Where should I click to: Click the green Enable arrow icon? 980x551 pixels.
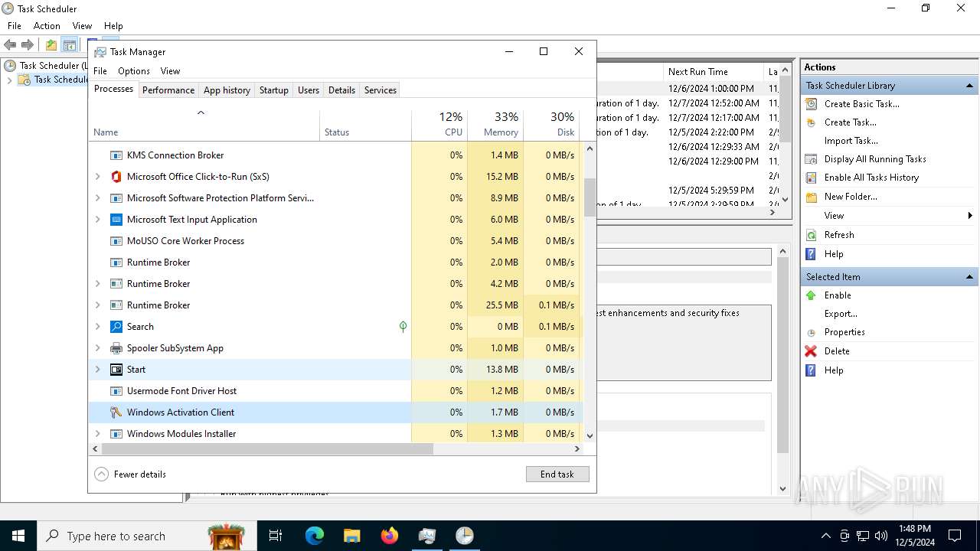812,295
